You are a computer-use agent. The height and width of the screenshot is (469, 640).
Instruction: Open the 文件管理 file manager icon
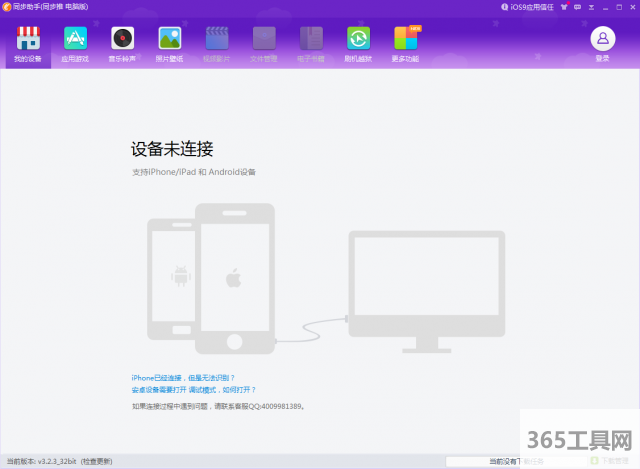click(x=264, y=44)
